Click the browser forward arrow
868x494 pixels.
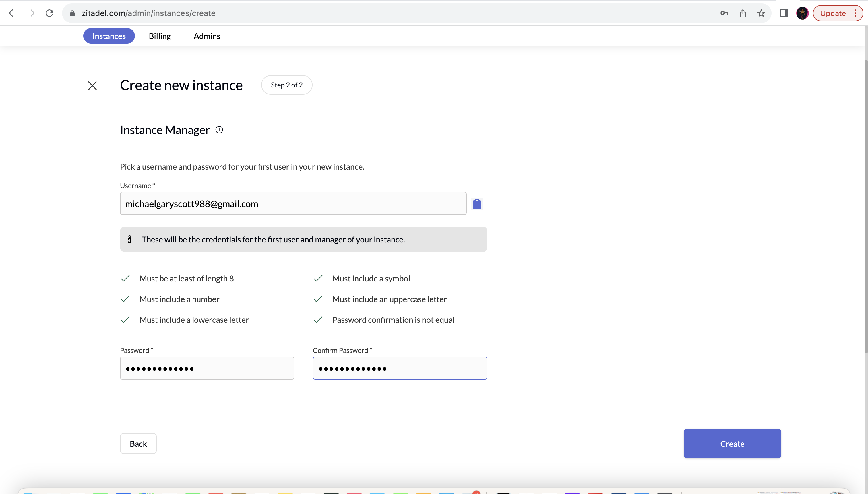pos(31,13)
